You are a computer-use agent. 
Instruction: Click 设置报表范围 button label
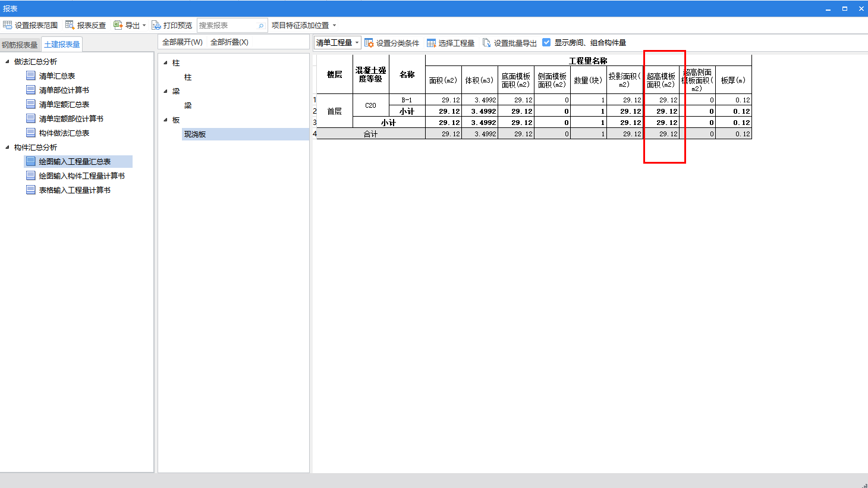(36, 26)
